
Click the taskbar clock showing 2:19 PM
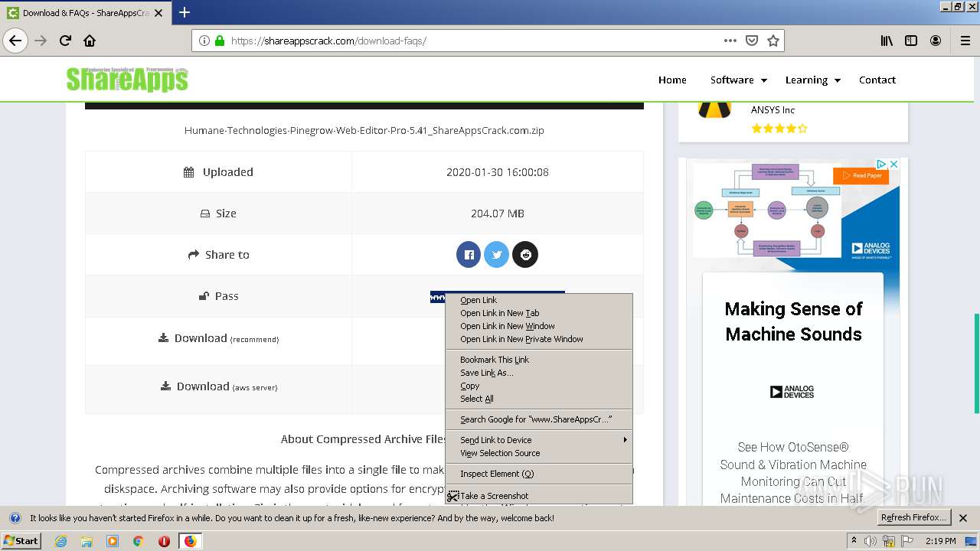click(x=941, y=541)
